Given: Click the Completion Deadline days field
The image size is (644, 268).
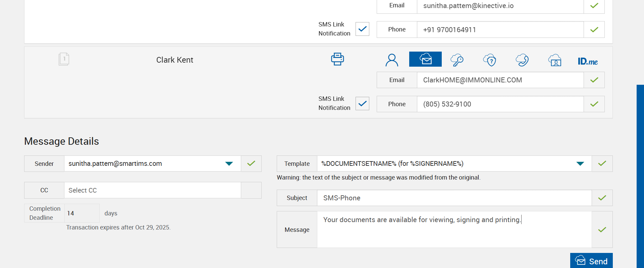Looking at the screenshot, I should [82, 213].
